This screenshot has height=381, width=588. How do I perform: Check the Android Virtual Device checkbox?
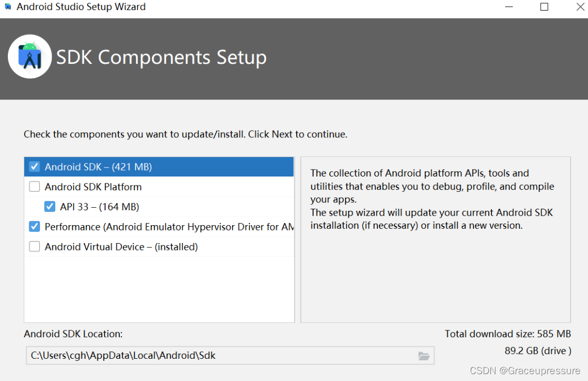pyautogui.click(x=34, y=247)
